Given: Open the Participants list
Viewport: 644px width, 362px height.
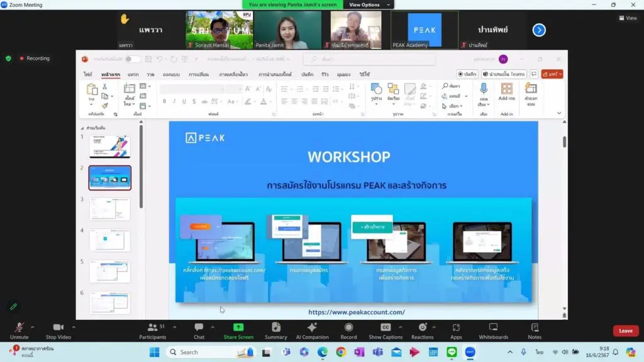Looking at the screenshot, I should coord(152,331).
